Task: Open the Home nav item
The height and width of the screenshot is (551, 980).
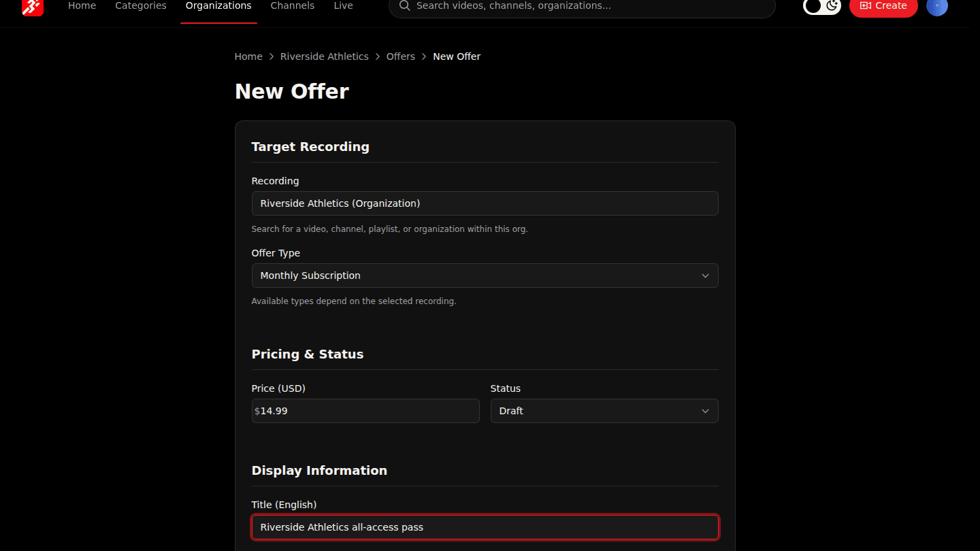Action: point(82,5)
